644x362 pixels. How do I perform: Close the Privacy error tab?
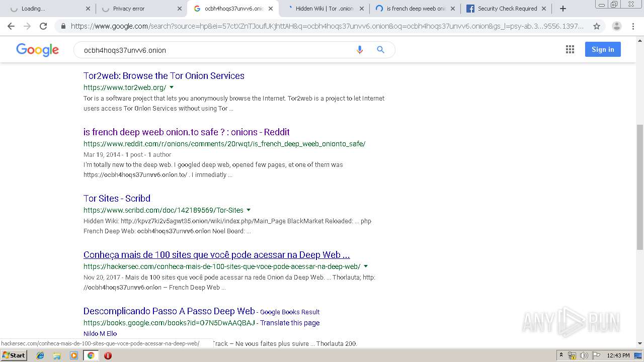point(180,9)
